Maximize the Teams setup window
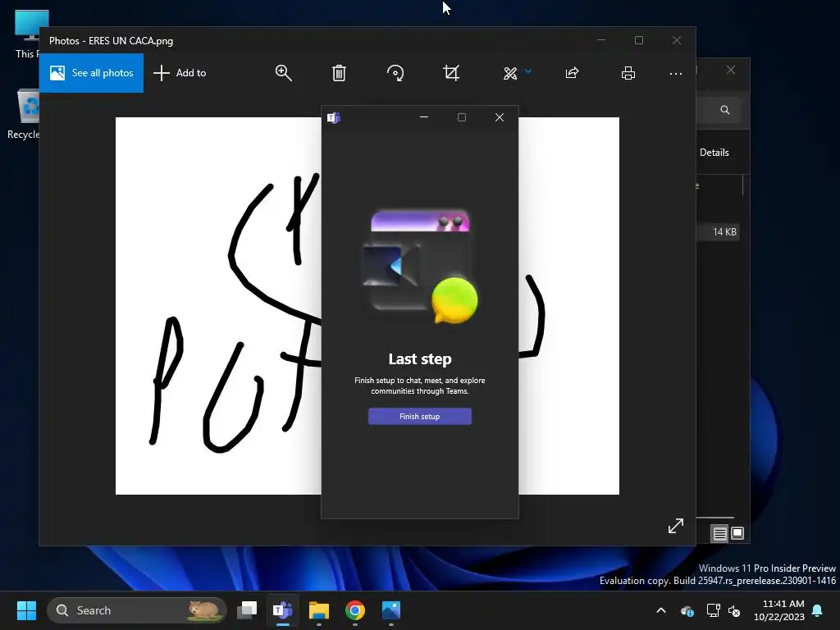The width and height of the screenshot is (840, 630). pos(462,117)
